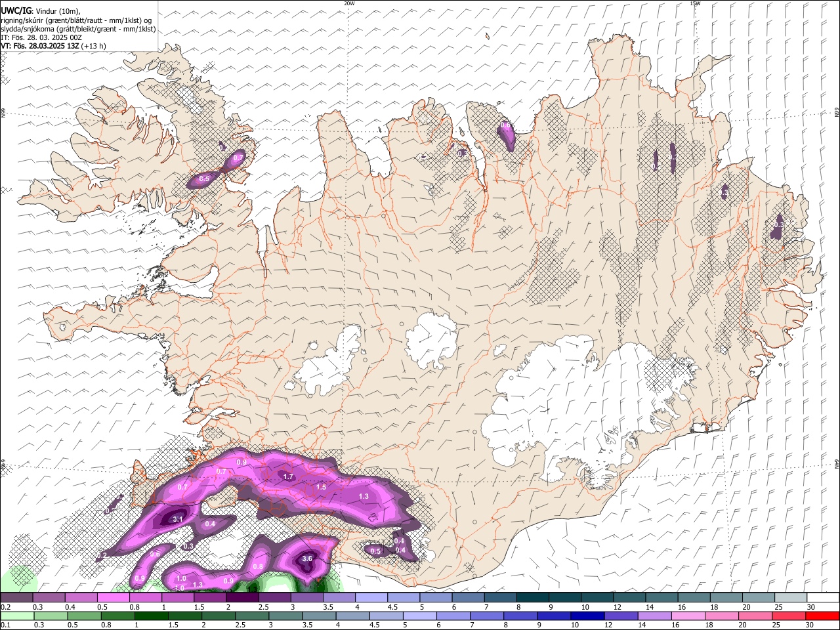Select the dark teal swatch between 8 and 9

(533, 597)
